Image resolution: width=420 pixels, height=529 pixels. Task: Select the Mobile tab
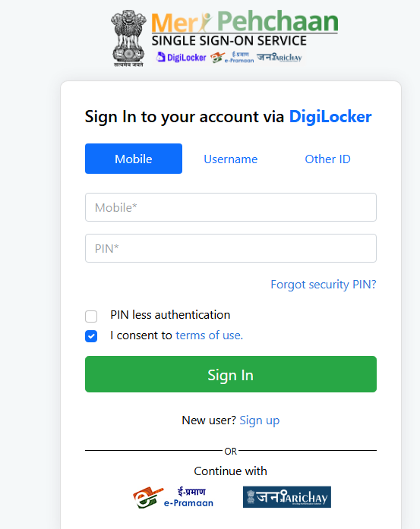pos(134,159)
